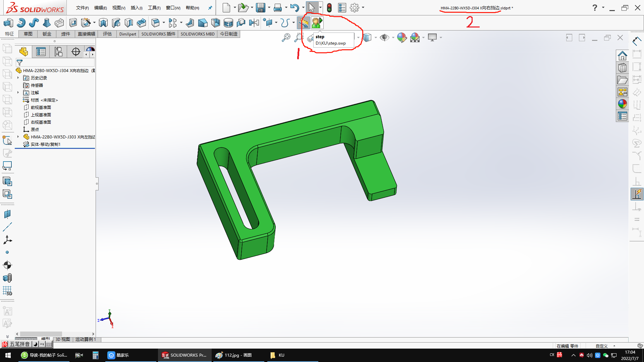Open the ConfigurationManager tab icon
The image size is (644, 362).
[x=58, y=52]
